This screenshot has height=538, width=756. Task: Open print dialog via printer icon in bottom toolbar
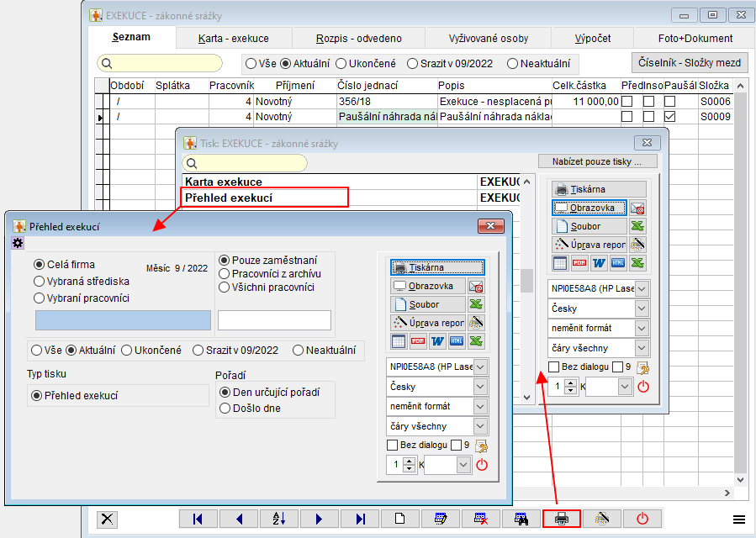(x=561, y=520)
